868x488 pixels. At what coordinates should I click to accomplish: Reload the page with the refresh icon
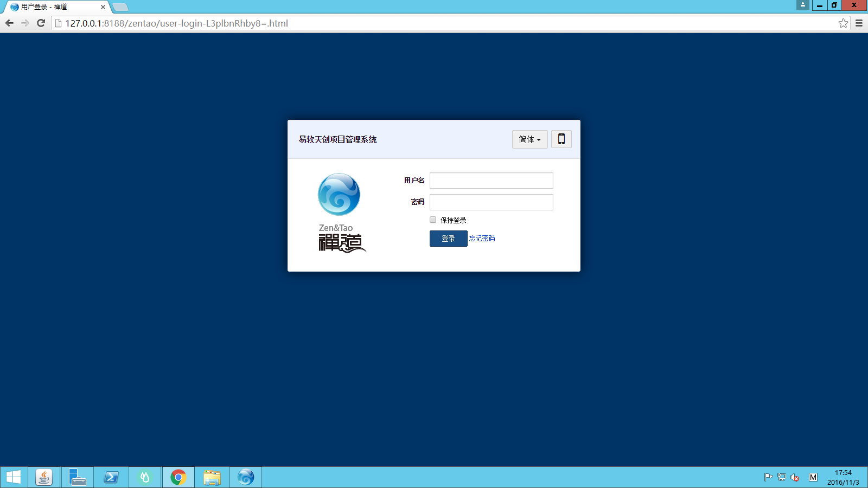(x=41, y=23)
